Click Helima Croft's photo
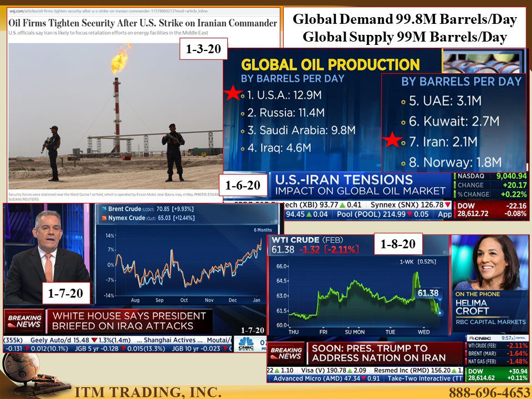This screenshot has height=399, width=532. [x=490, y=263]
